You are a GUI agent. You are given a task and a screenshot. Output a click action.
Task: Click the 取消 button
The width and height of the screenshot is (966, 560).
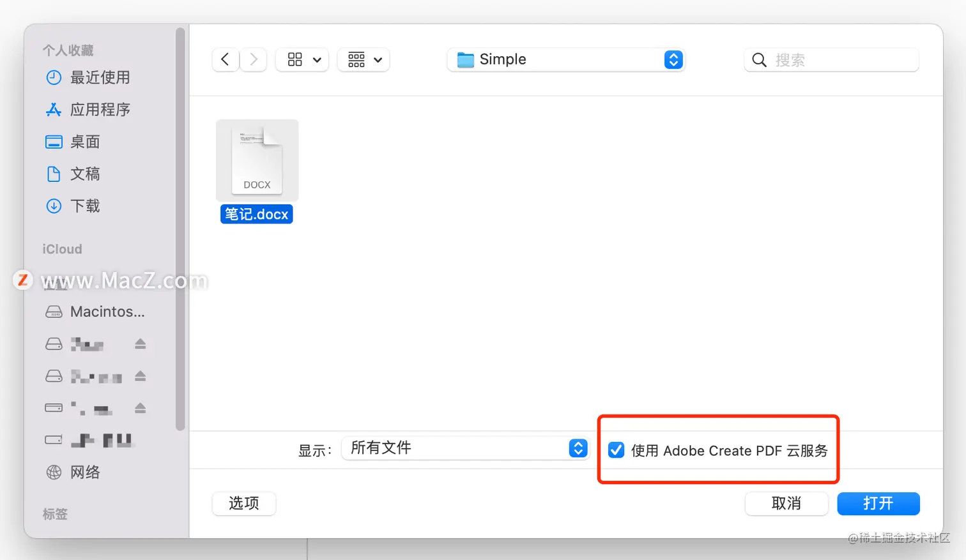tap(786, 503)
